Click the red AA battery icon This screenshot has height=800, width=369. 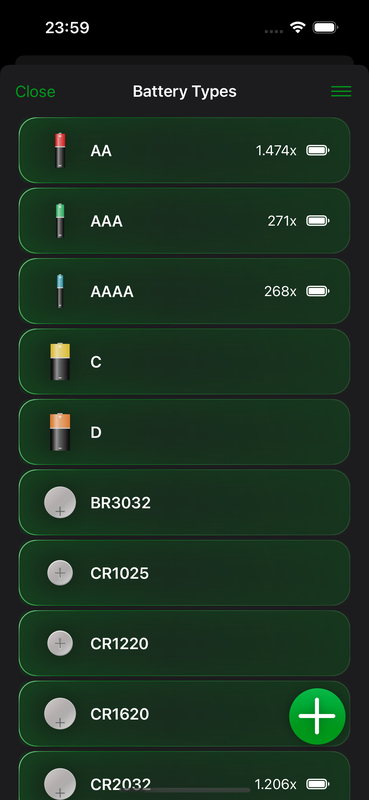(x=60, y=151)
